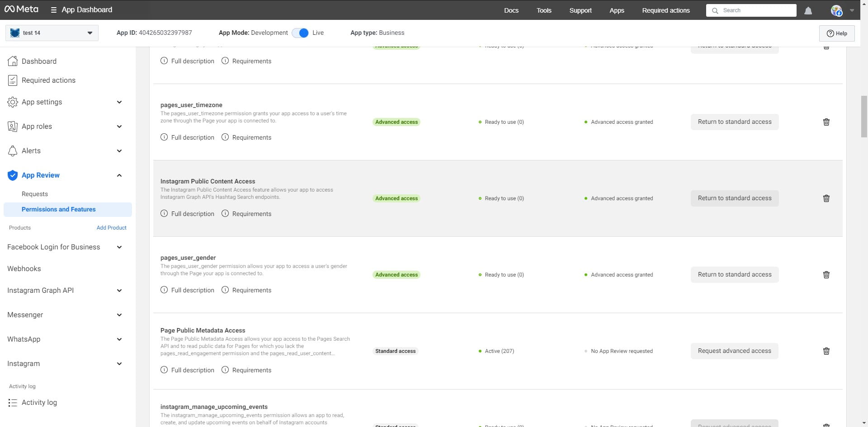Click the page's vertical scrollbar thumb

tap(864, 116)
